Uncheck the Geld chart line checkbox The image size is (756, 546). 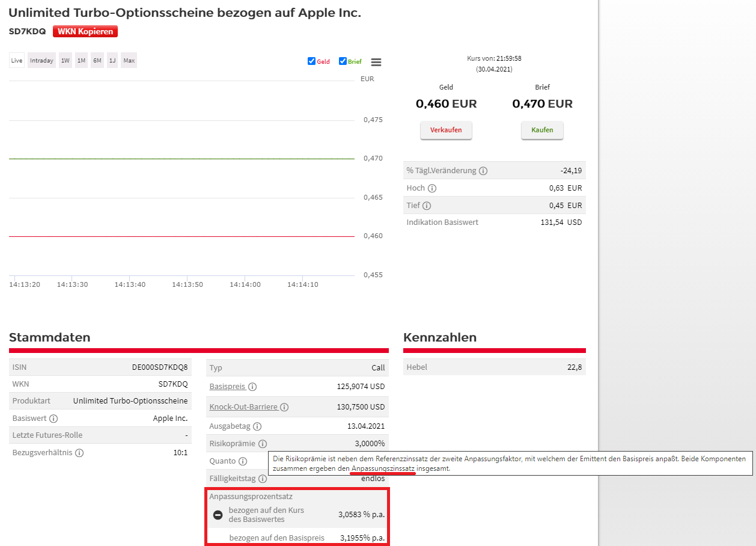[x=311, y=61]
